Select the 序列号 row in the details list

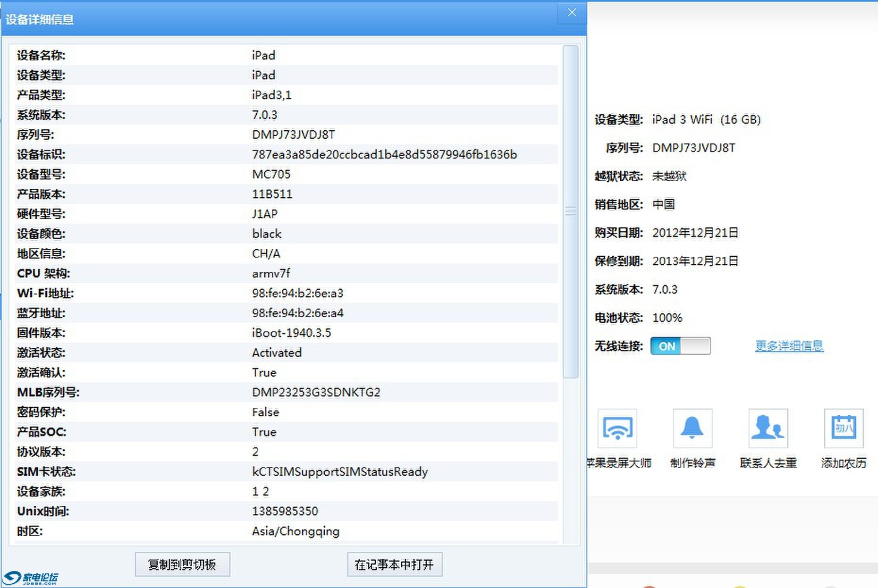point(283,135)
